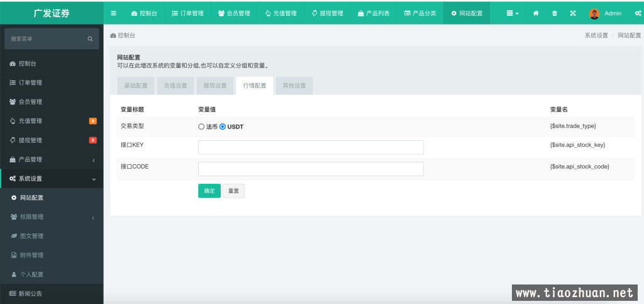Viewport: 644px width, 304px height.
Task: Open 产品管理 in the sidebar
Action: tap(52, 159)
